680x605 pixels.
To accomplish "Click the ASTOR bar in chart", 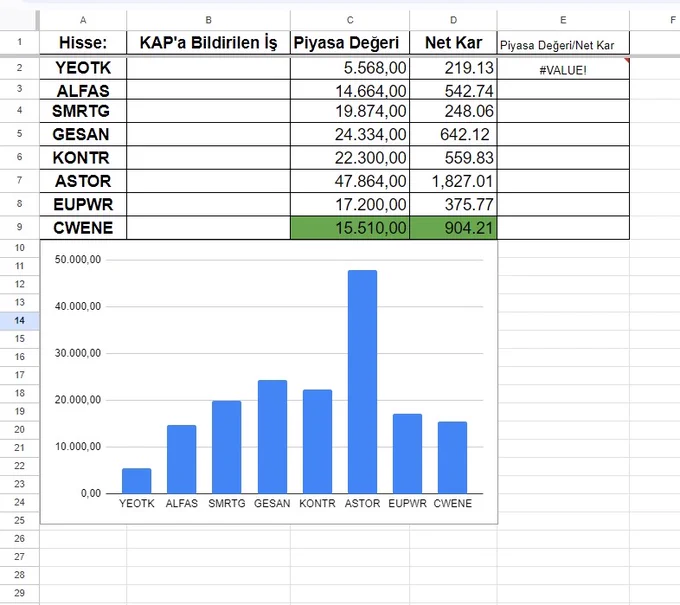I will pyautogui.click(x=362, y=382).
